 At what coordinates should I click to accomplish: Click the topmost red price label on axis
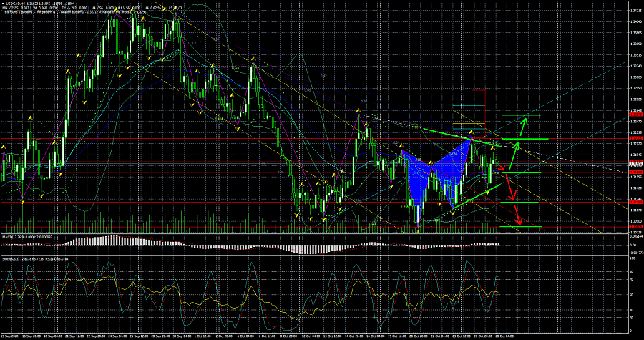point(634,115)
